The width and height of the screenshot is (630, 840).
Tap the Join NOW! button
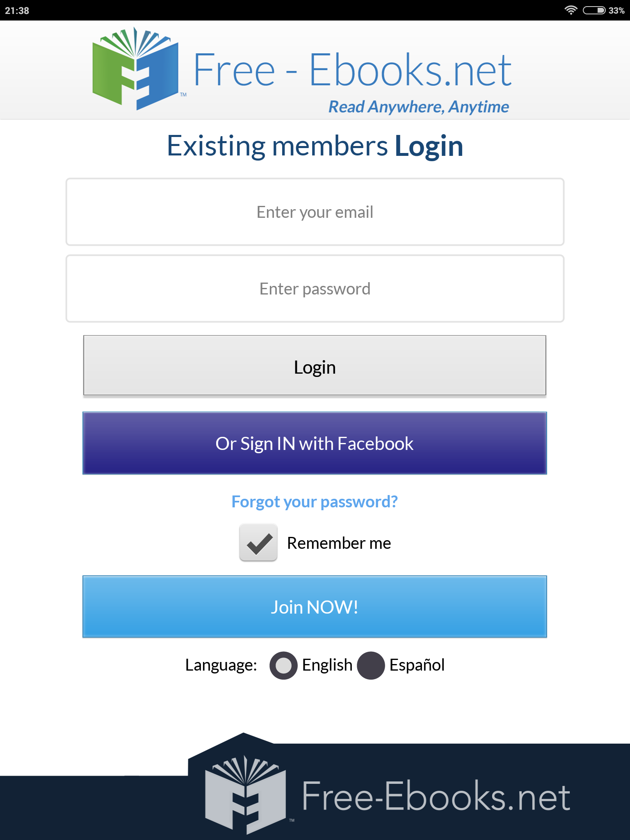[x=315, y=607]
